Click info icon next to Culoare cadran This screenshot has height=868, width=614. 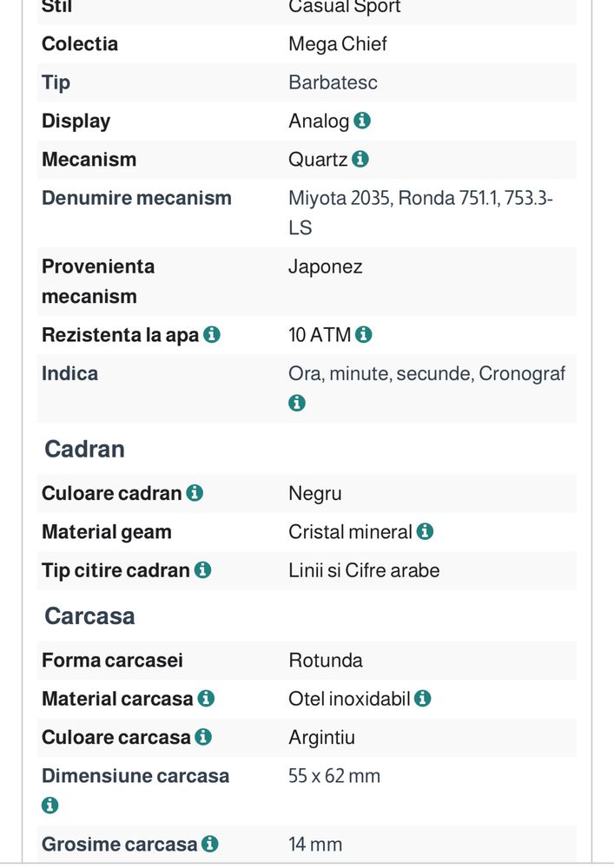195,493
